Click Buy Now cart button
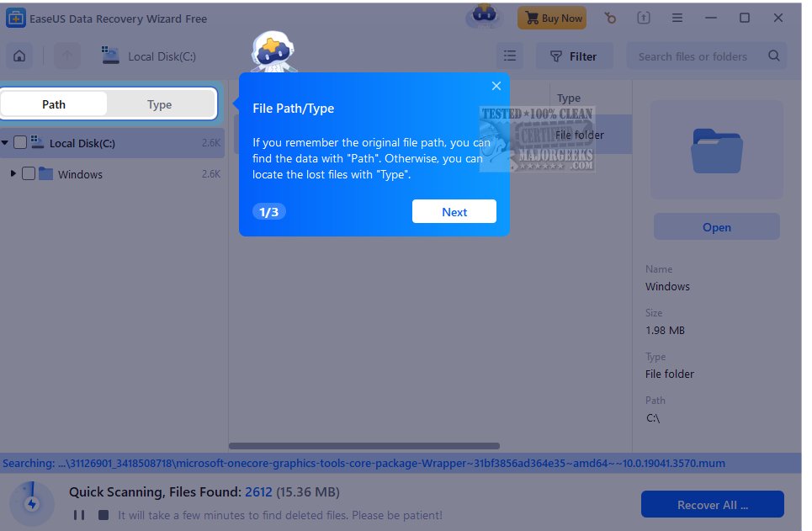 552,19
